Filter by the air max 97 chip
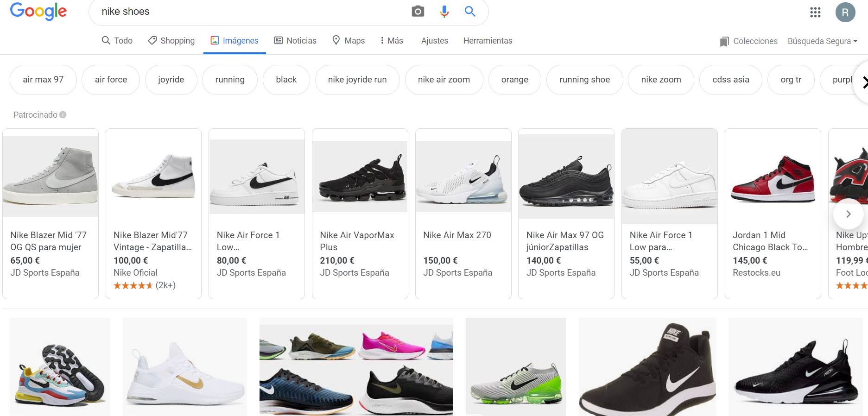868x416 pixels. coord(43,80)
